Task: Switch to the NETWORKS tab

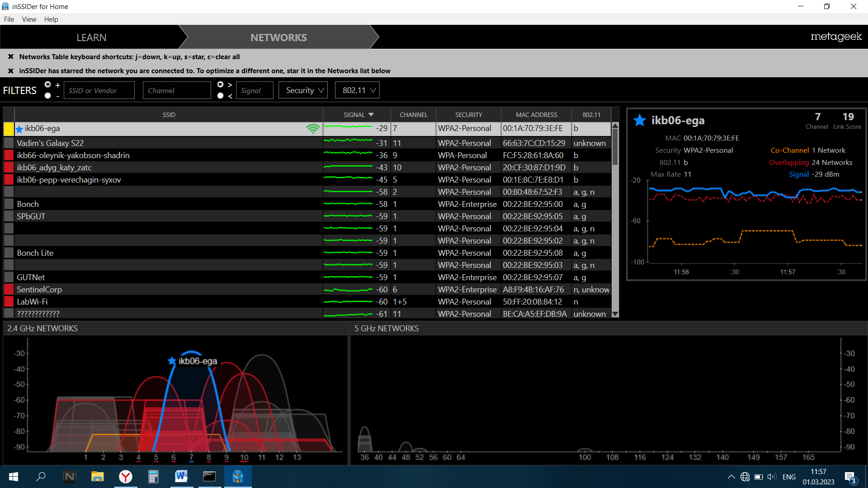Action: 278,38
